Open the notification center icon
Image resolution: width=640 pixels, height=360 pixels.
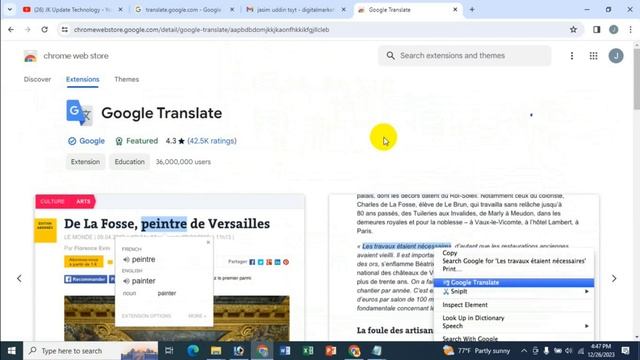pyautogui.click(x=625, y=351)
